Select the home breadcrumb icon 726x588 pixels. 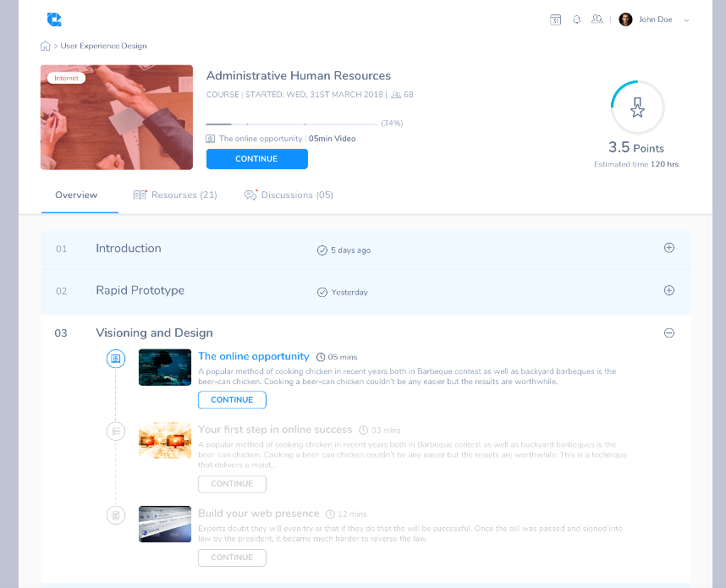coord(45,46)
